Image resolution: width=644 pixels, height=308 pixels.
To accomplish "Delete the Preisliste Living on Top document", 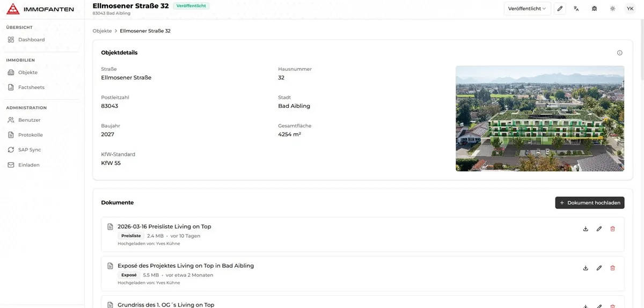I will pyautogui.click(x=613, y=229).
